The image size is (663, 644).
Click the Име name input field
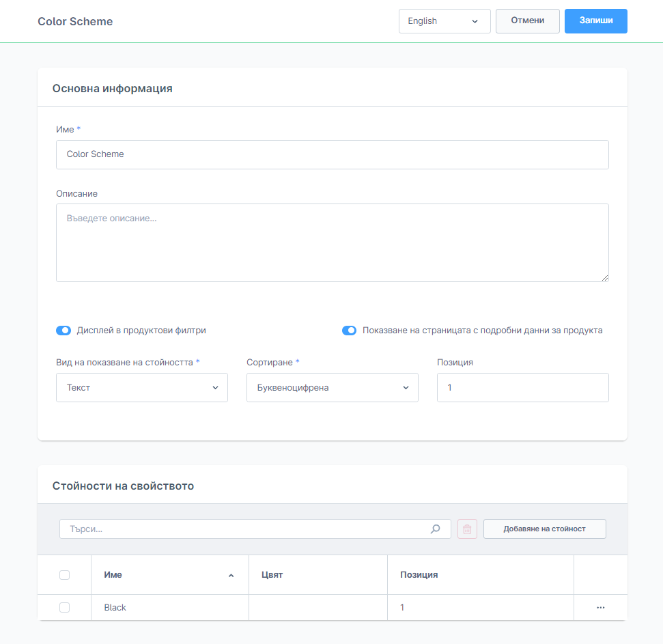pyautogui.click(x=332, y=154)
